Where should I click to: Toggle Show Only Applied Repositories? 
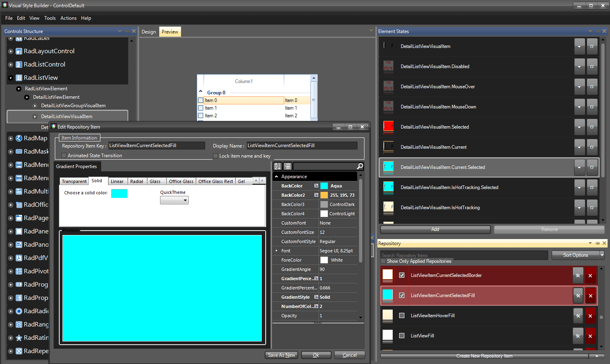click(x=383, y=261)
